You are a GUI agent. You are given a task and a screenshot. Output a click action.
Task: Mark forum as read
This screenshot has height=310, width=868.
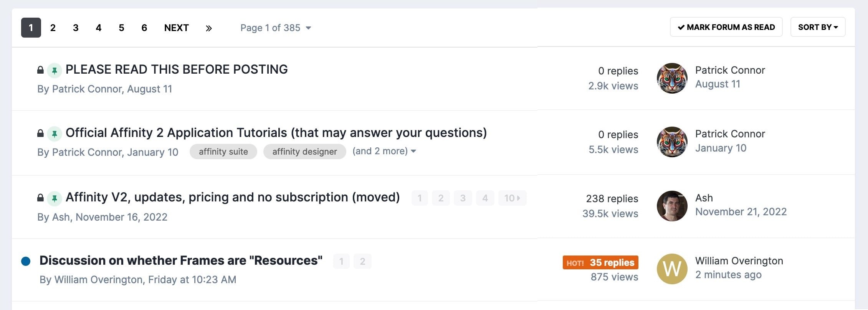(x=726, y=27)
